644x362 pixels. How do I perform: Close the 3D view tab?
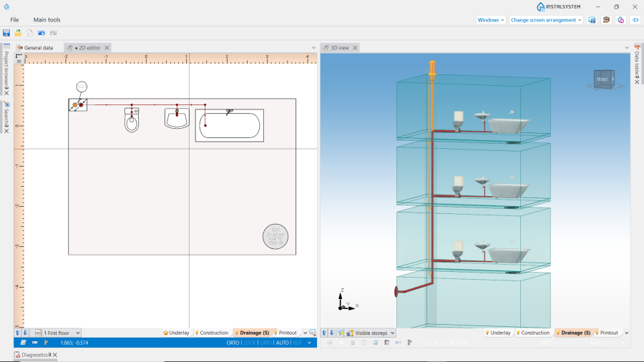[355, 48]
